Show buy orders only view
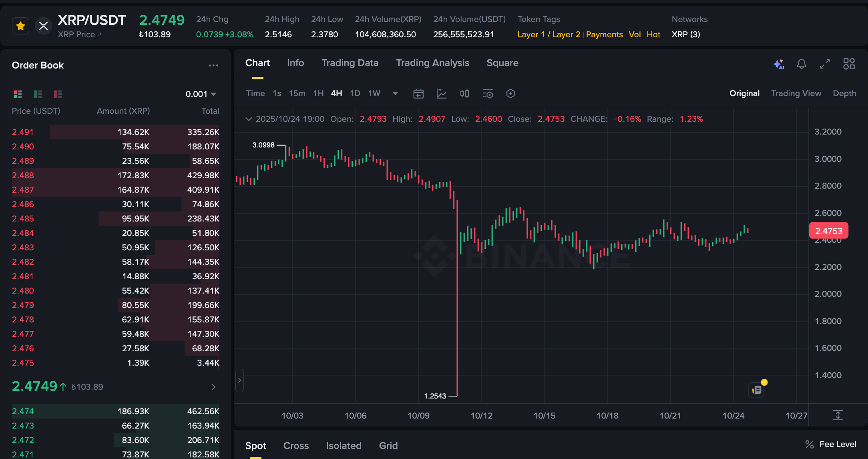868x459 pixels. click(38, 94)
